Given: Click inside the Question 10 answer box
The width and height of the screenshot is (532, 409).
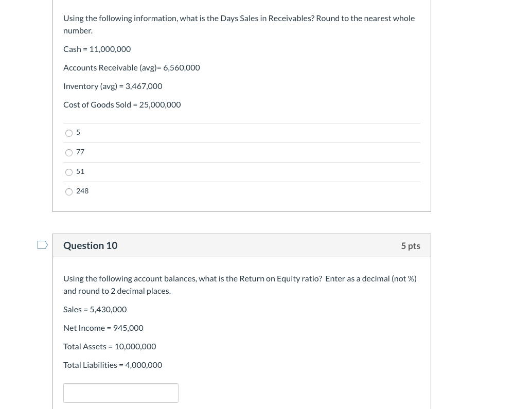Looking at the screenshot, I should tap(121, 393).
